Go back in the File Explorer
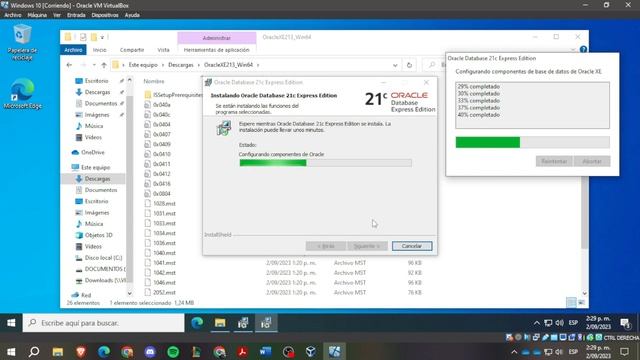Screen dimensions: 640x360 click(x=69, y=65)
